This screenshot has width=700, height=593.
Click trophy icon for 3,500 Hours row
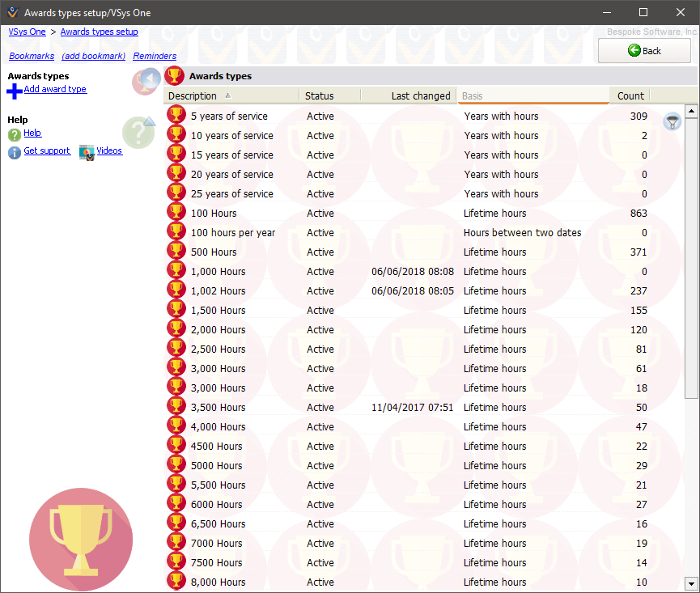[176, 407]
